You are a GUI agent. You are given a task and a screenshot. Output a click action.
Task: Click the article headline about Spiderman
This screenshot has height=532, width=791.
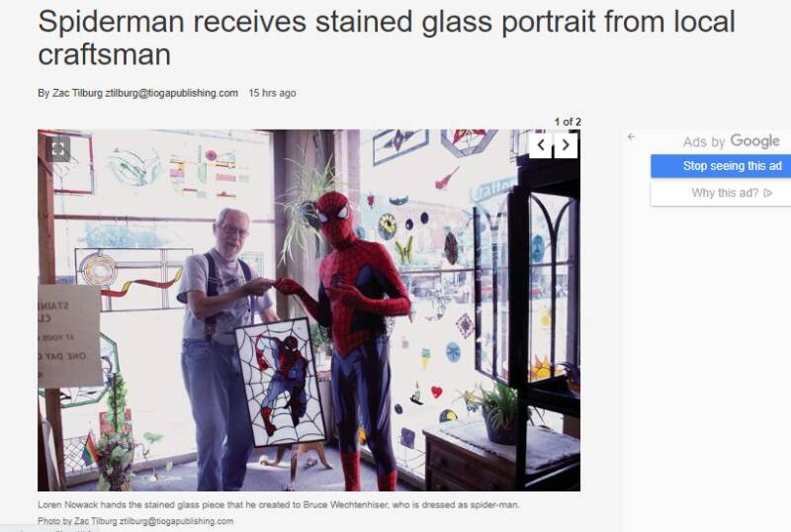(386, 38)
